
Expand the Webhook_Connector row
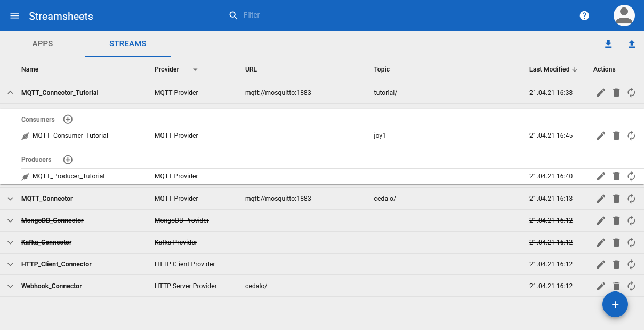click(10, 286)
